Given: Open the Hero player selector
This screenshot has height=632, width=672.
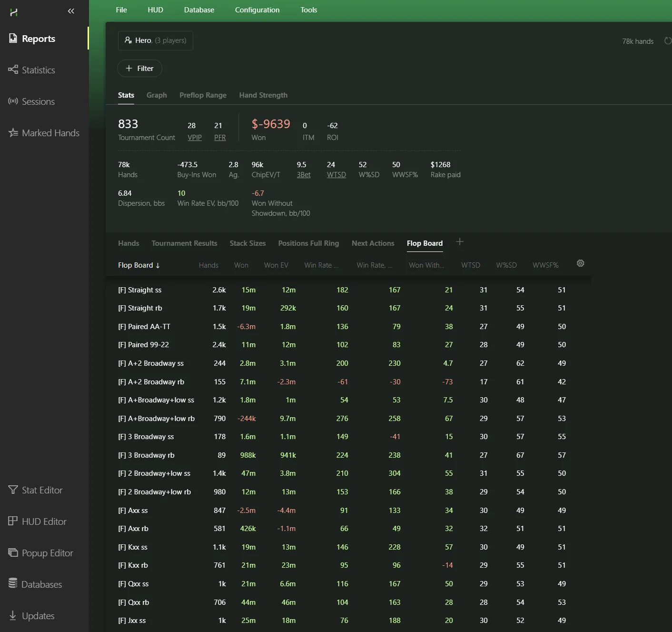Looking at the screenshot, I should click(155, 40).
